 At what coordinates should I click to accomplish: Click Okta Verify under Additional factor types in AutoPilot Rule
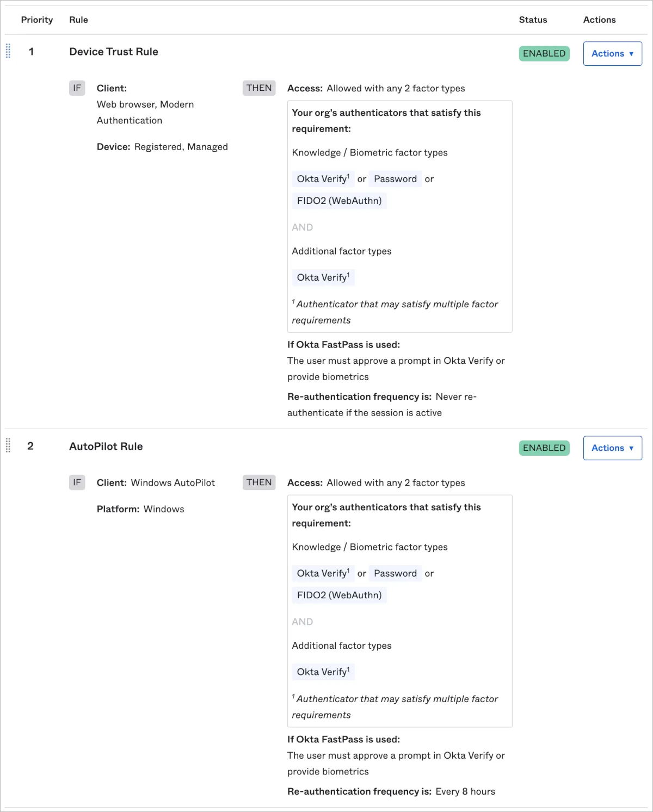pyautogui.click(x=323, y=672)
